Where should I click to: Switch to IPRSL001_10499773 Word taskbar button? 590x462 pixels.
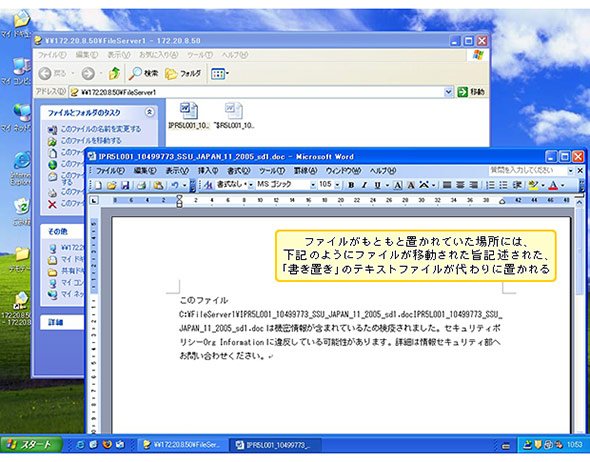click(275, 445)
